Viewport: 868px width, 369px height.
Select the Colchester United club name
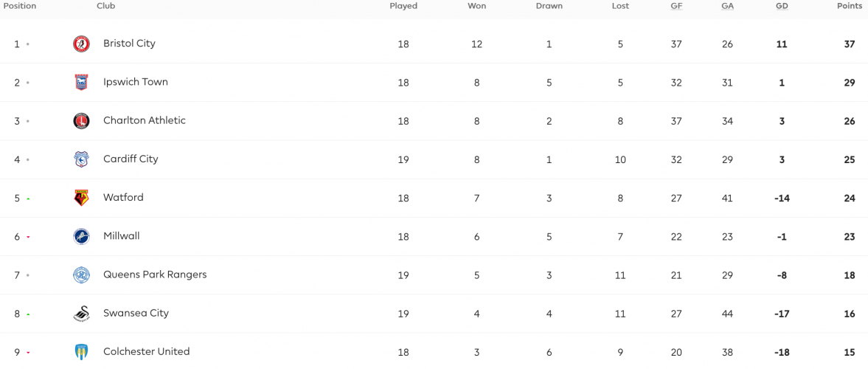[146, 351]
